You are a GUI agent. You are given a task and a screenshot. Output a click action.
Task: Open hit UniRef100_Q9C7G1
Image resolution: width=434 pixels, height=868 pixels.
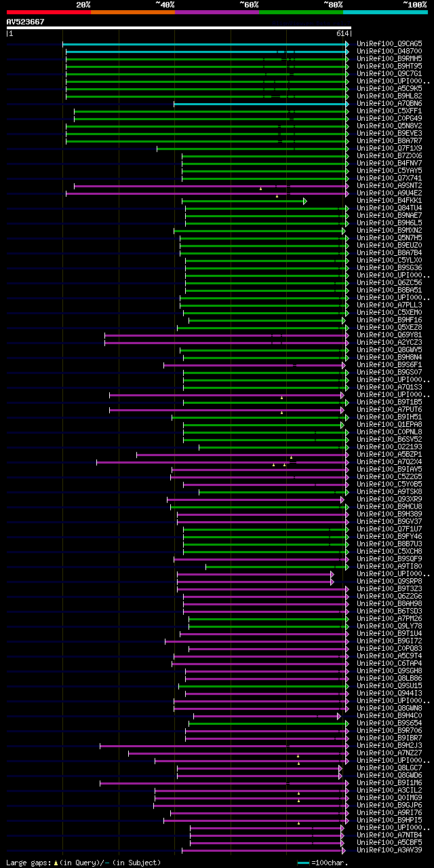pos(389,73)
